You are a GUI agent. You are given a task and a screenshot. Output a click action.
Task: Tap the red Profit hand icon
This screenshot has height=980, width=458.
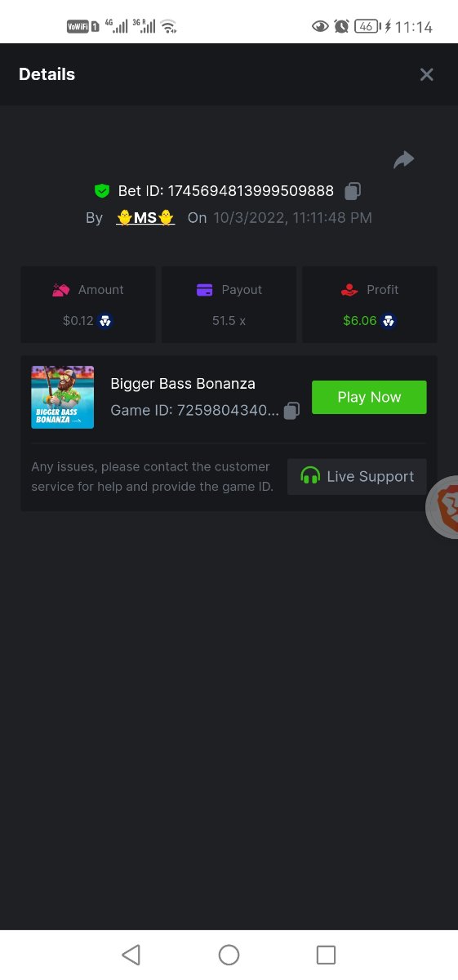[349, 290]
